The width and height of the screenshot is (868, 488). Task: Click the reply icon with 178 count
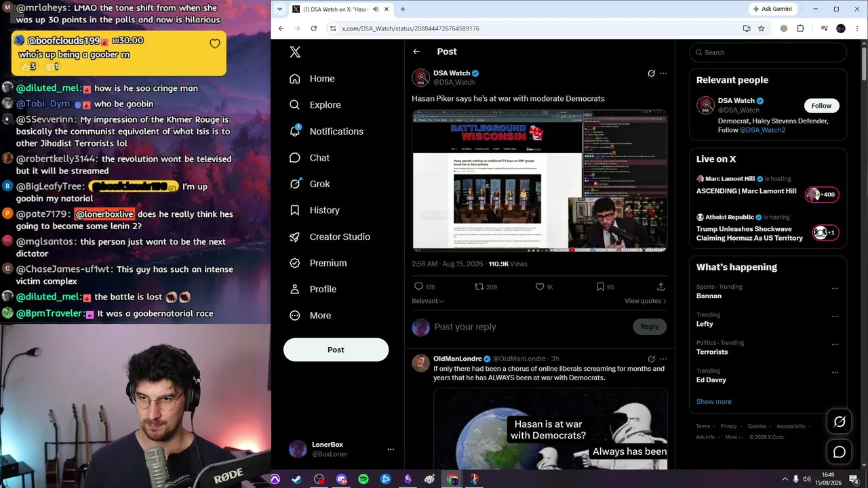[418, 287]
